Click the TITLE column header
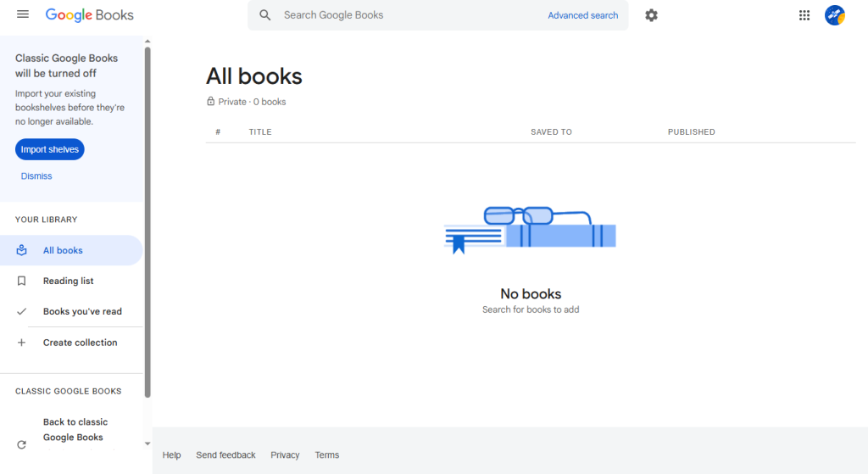The image size is (868, 474). point(260,131)
